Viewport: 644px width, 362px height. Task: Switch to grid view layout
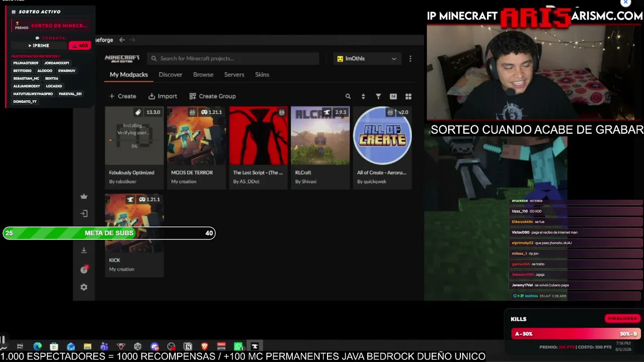409,96
